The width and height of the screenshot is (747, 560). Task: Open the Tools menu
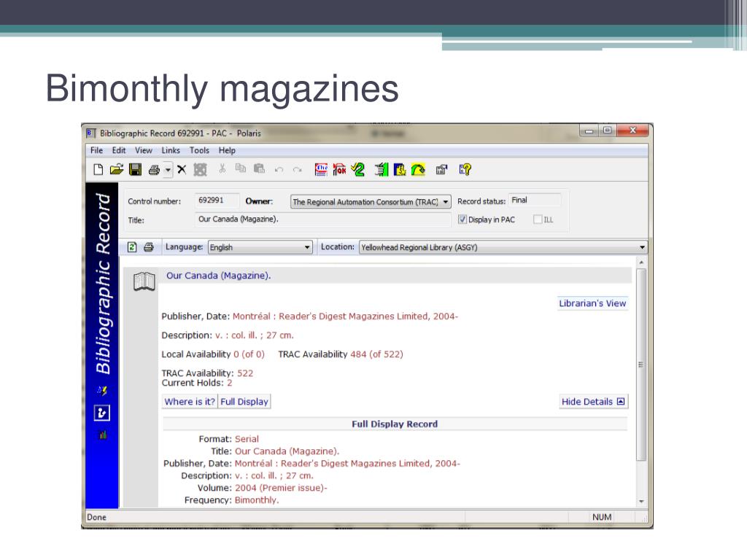(x=199, y=150)
